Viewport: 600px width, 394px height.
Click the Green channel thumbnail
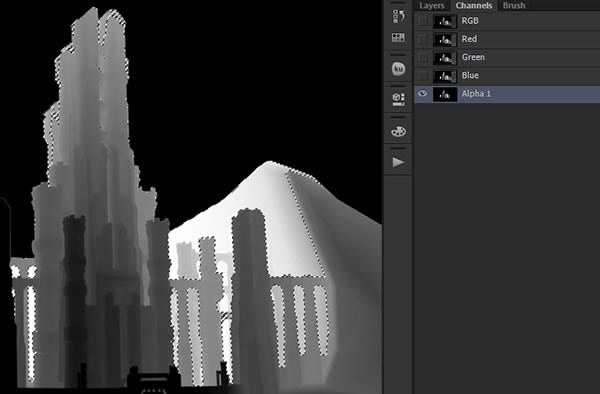(445, 58)
